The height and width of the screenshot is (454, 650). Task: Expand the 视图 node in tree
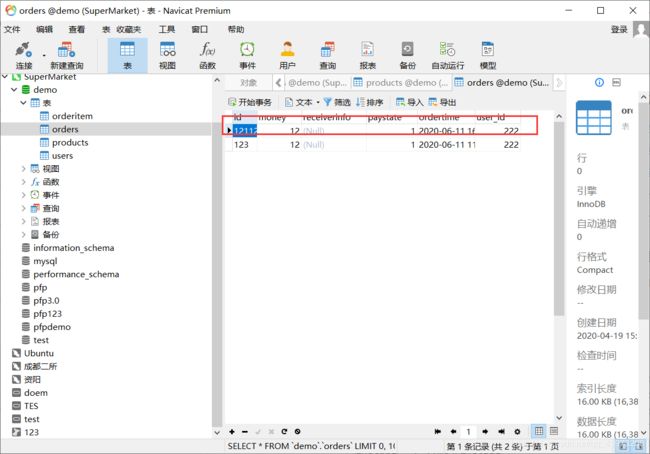pos(24,169)
